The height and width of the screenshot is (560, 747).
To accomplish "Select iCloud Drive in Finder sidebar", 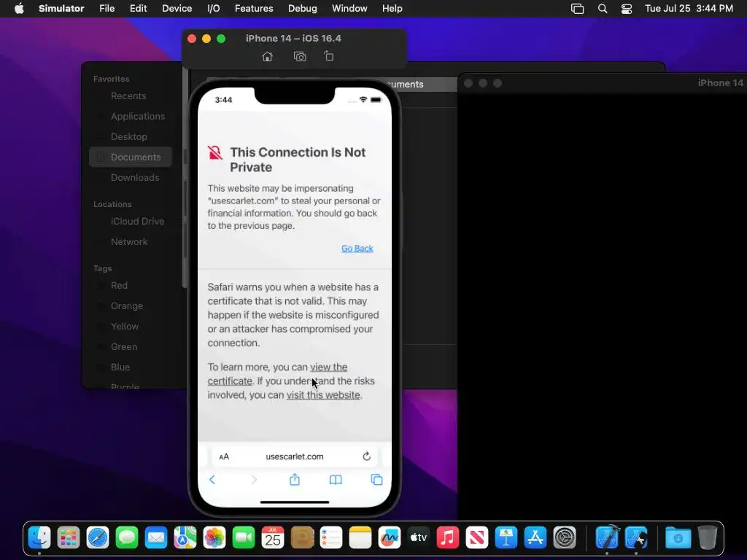I will (137, 222).
